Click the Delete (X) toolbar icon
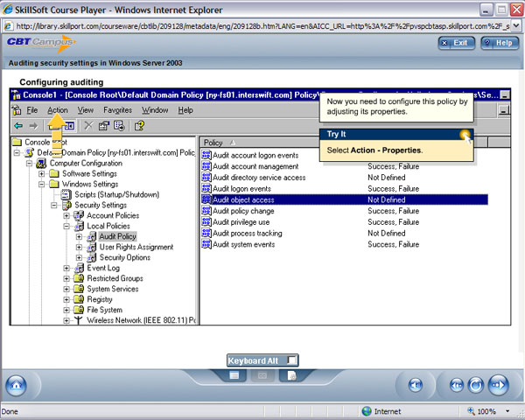 pyautogui.click(x=87, y=126)
